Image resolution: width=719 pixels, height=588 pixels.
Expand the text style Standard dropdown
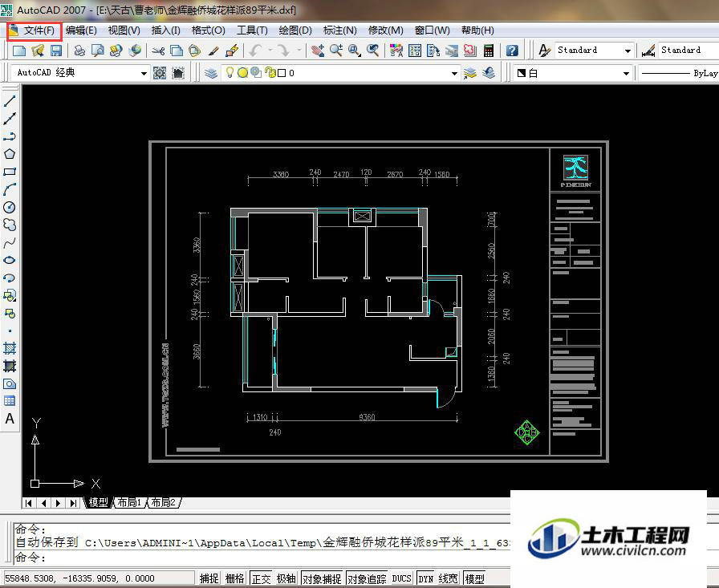628,51
